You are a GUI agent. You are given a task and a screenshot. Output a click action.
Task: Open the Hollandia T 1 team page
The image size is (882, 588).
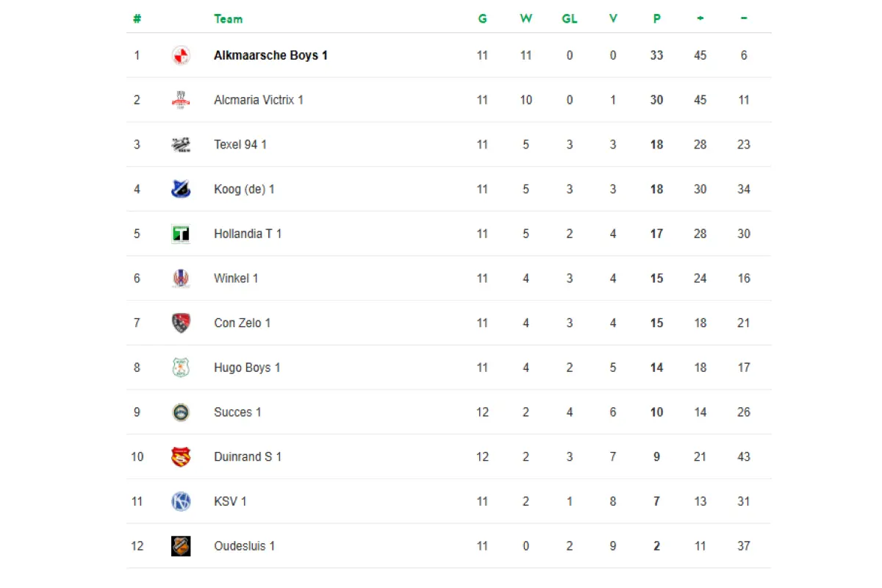tap(248, 234)
